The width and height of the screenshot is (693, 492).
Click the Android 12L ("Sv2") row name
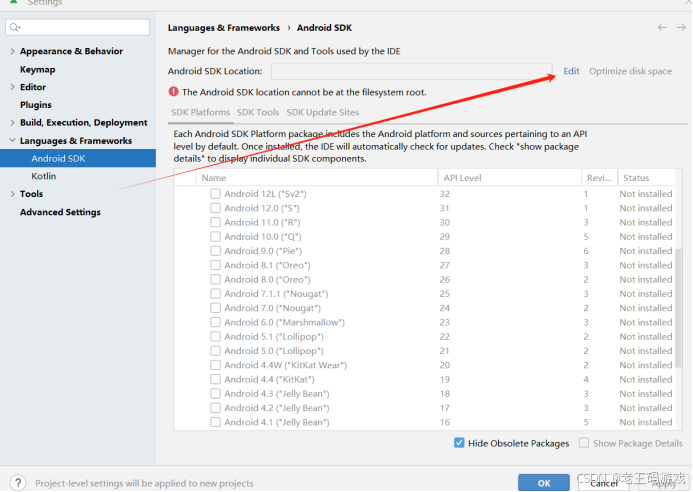pos(265,194)
